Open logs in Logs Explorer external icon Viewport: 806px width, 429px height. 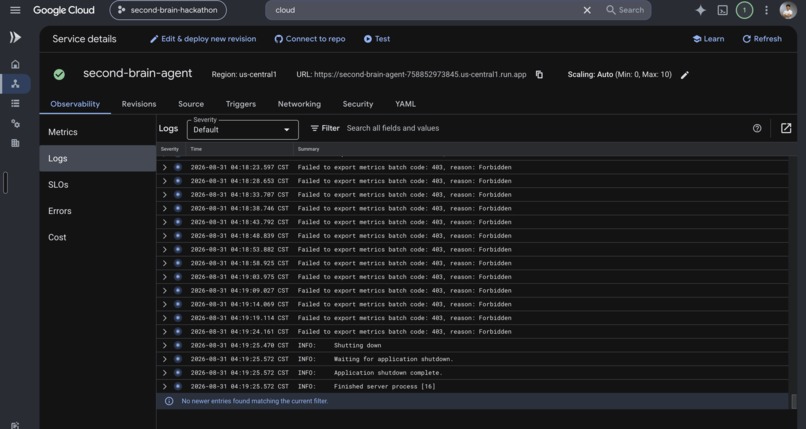tap(786, 128)
